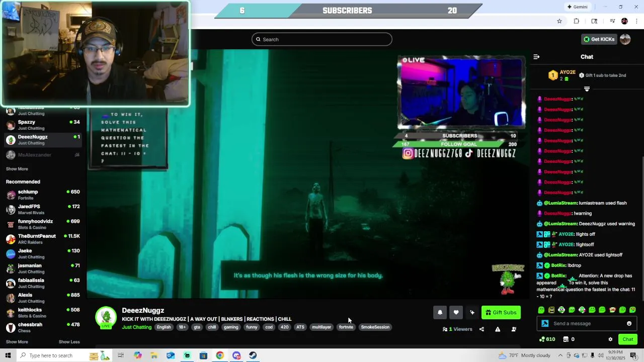Open Outlook from the taskbar
Viewport: 644px width, 362px height.
click(171, 355)
